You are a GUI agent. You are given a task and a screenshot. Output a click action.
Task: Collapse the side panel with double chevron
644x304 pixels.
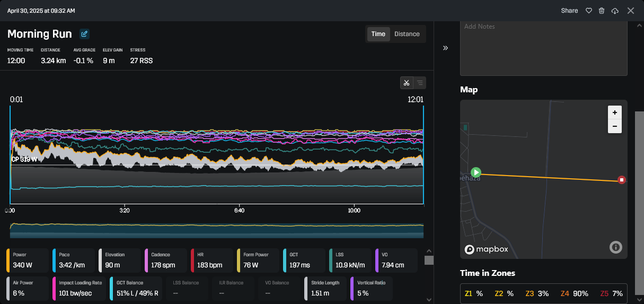pyautogui.click(x=445, y=48)
